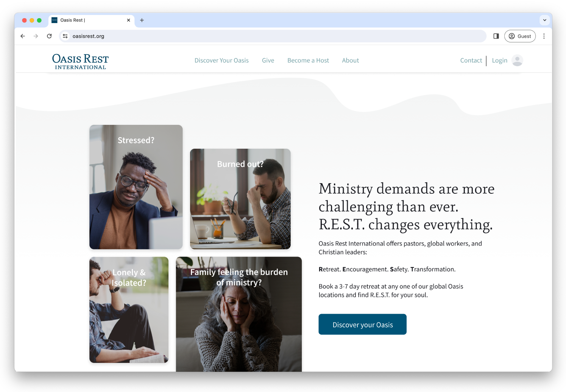Click the user avatar icon beside Login

(x=517, y=61)
